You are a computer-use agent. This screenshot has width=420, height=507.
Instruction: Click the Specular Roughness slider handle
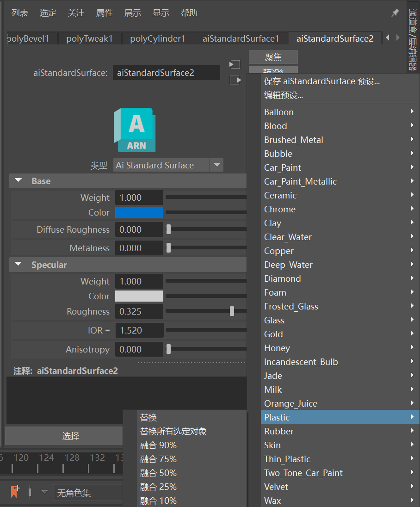coord(232,311)
